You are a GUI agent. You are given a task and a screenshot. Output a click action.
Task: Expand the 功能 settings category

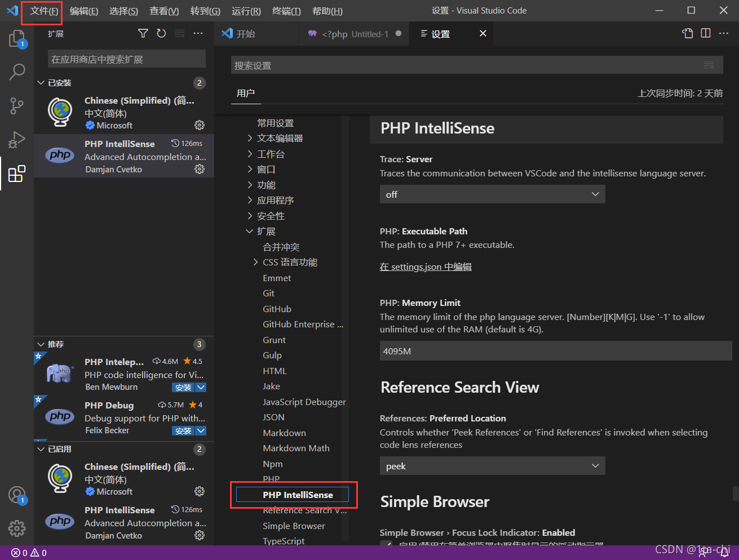click(x=250, y=185)
